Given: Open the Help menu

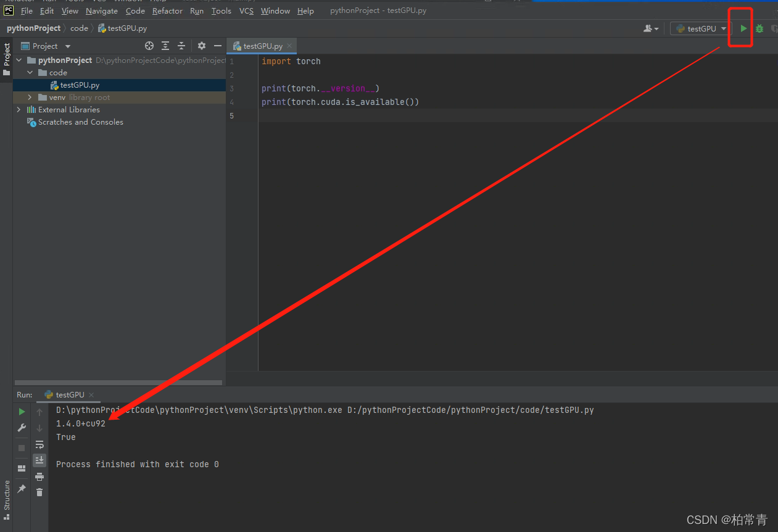Looking at the screenshot, I should pyautogui.click(x=305, y=11).
